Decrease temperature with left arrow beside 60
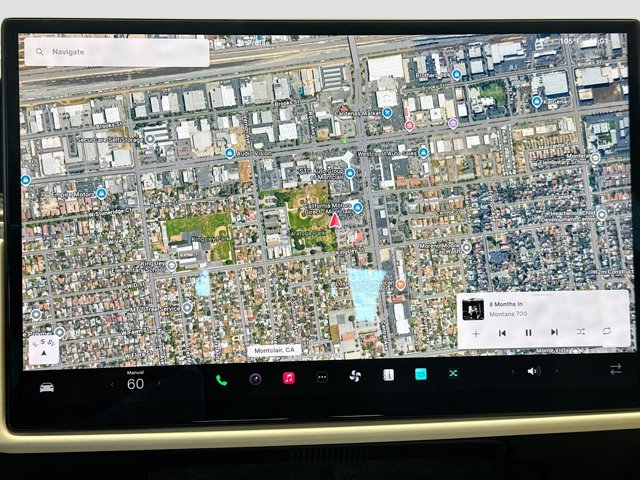The image size is (640, 480). [x=112, y=384]
